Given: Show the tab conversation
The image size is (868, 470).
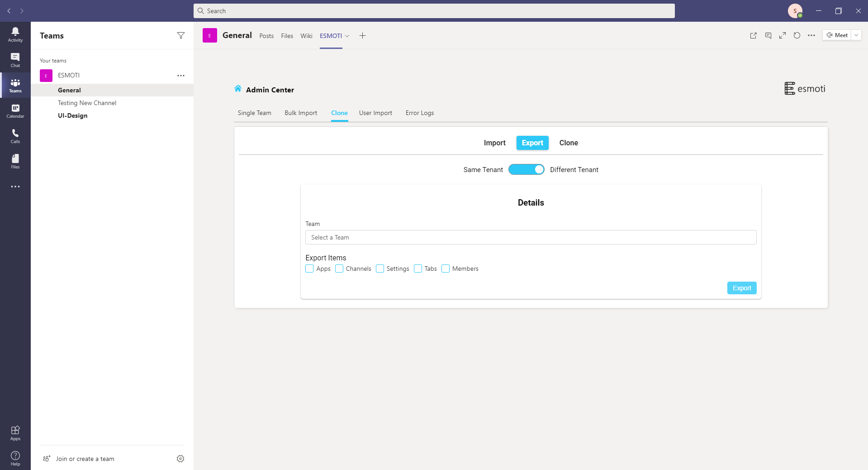Looking at the screenshot, I should 768,35.
